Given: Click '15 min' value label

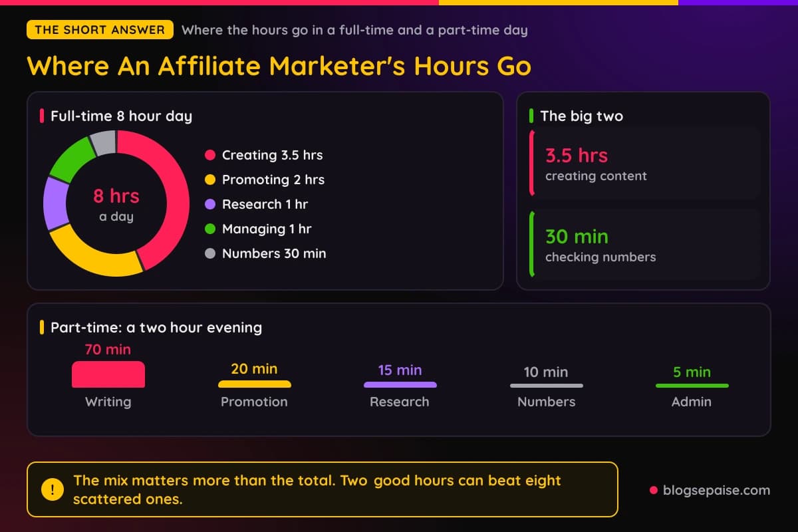Looking at the screenshot, I should point(400,370).
